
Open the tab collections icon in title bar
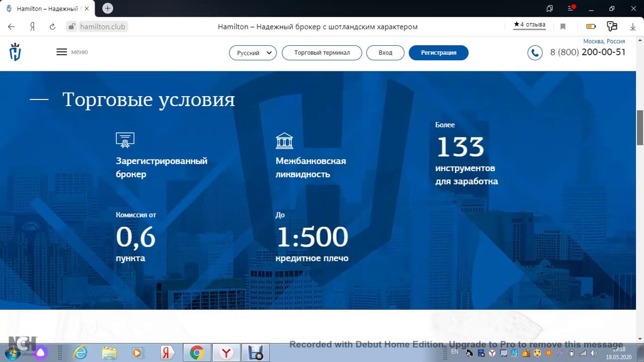[549, 9]
